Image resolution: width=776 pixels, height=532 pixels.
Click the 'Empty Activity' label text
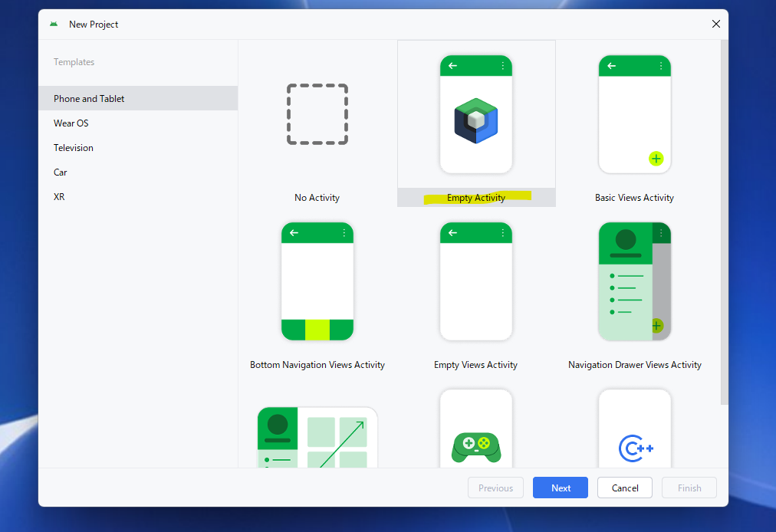(x=476, y=198)
